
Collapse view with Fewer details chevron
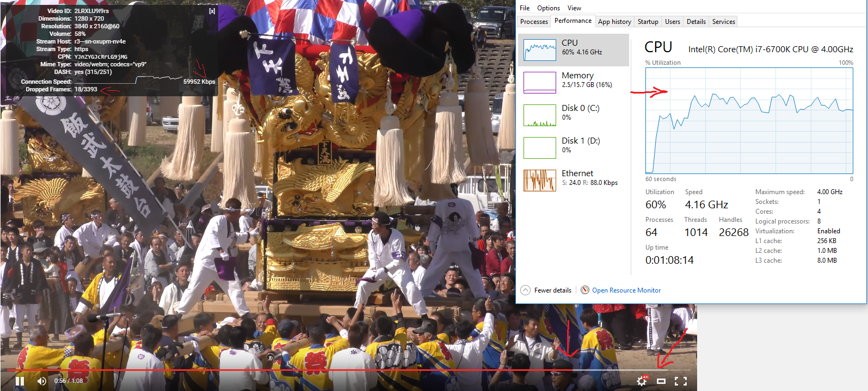pyautogui.click(x=525, y=290)
